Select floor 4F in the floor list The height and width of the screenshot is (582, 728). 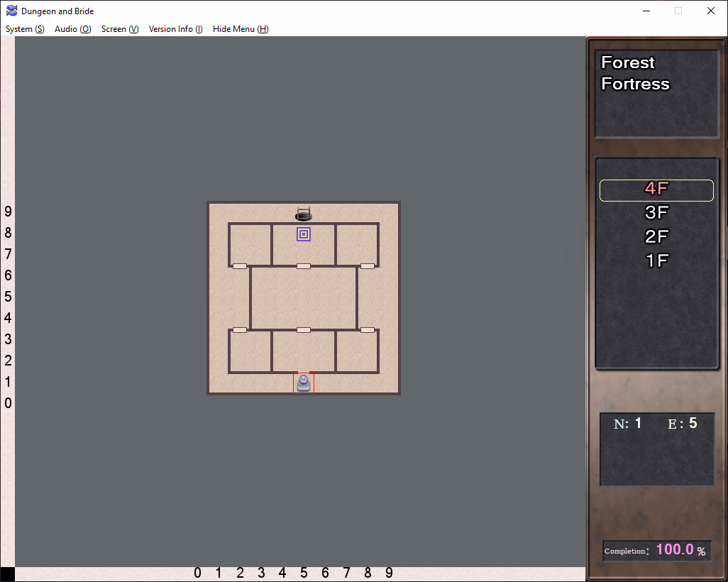pos(656,190)
